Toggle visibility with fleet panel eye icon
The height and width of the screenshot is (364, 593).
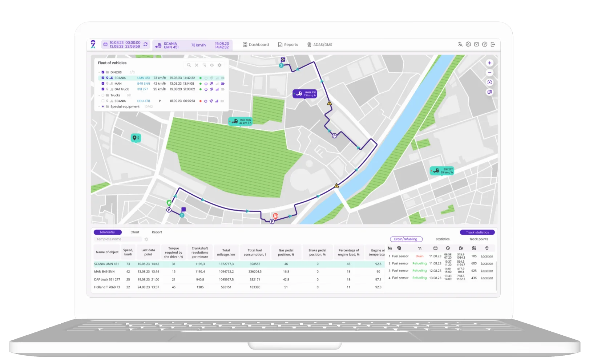click(212, 65)
